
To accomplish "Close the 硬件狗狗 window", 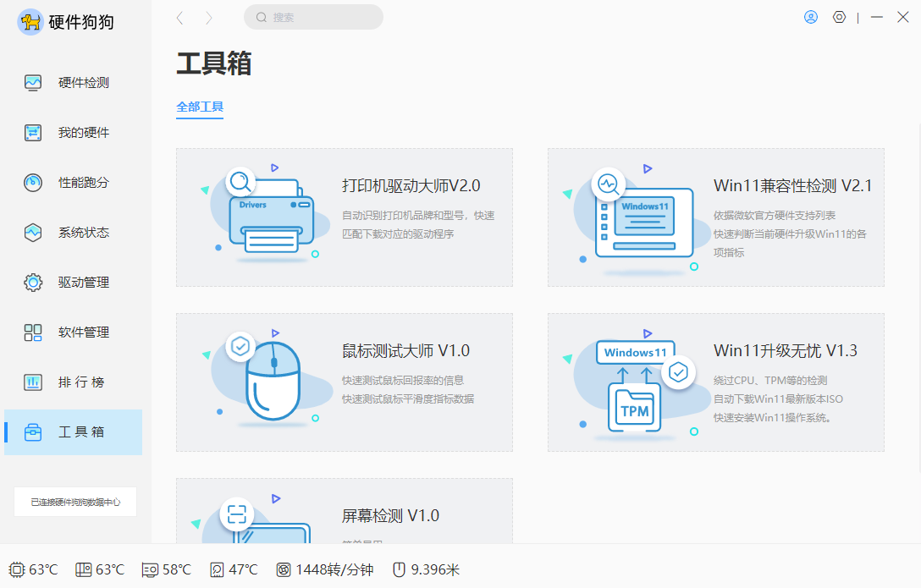I will coord(903,18).
